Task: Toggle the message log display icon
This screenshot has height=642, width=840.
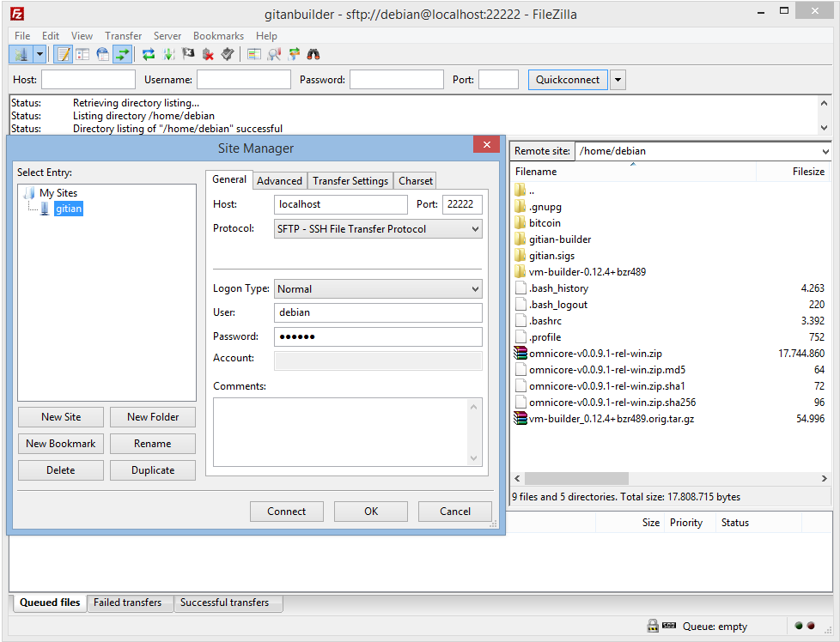Action: point(63,55)
